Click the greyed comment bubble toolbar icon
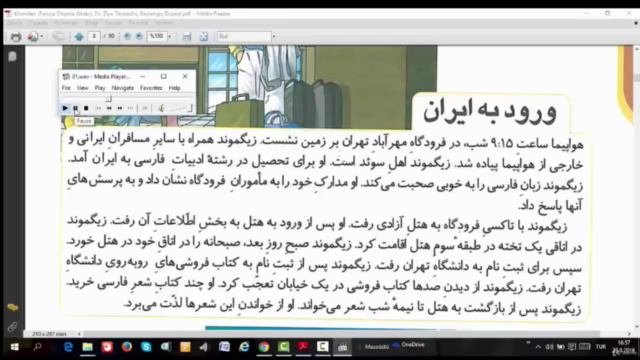Image resolution: width=640 pixels, height=360 pixels. click(58, 37)
